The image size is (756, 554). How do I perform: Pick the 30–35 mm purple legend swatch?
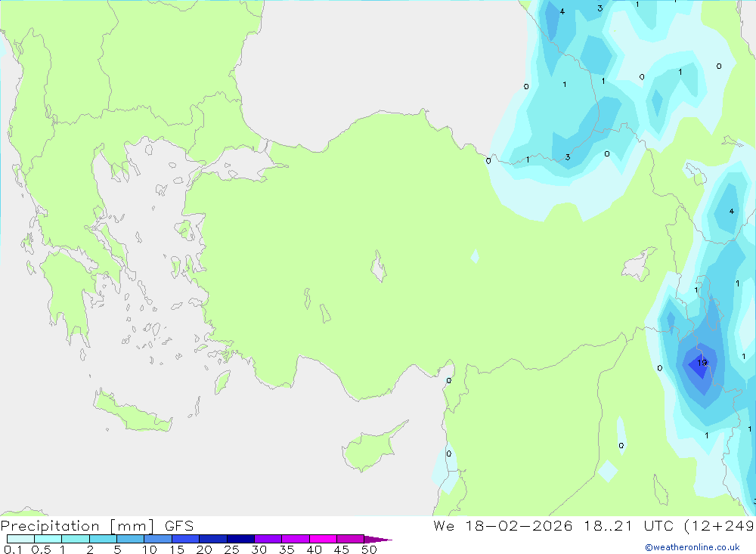point(268,539)
